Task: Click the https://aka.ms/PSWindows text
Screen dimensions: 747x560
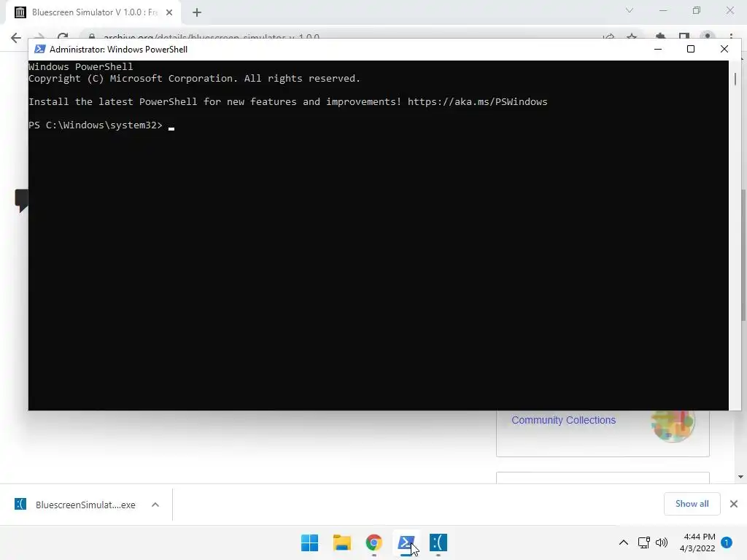Action: pyautogui.click(x=477, y=102)
